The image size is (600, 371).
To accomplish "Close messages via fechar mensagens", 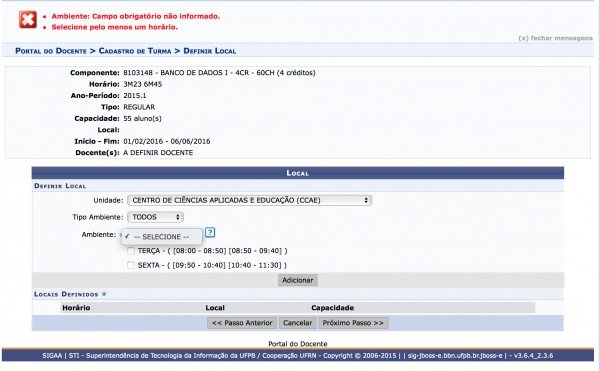I will 555,38.
